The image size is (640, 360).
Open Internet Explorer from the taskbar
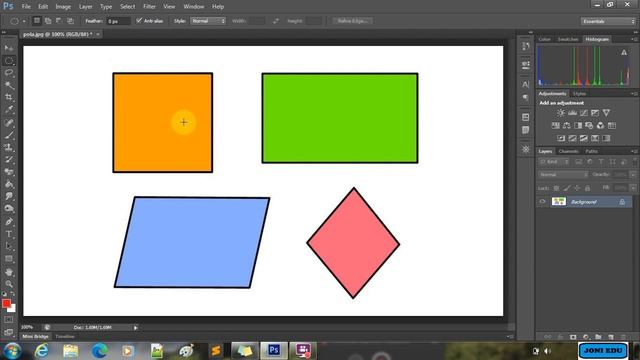(42, 351)
